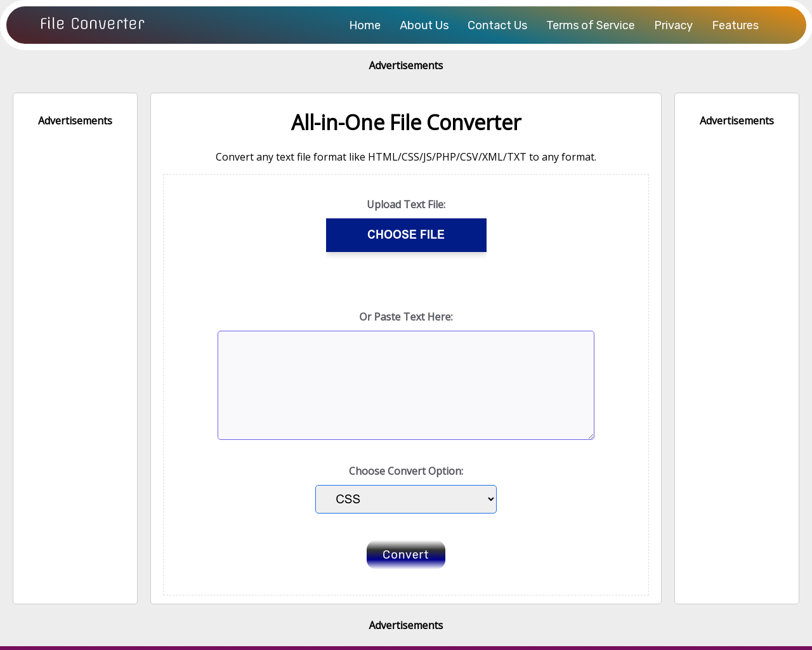The width and height of the screenshot is (812, 650).
Task: Open the Choose Convert Option dropdown
Action: point(406,499)
